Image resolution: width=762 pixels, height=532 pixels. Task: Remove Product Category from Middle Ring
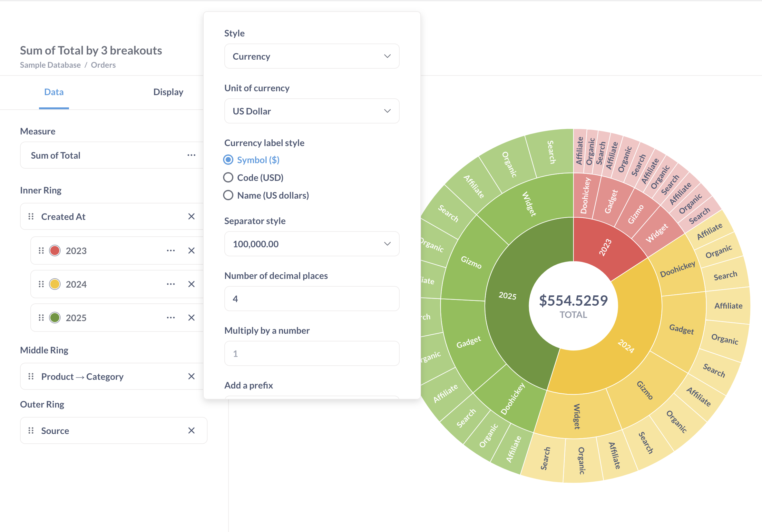point(191,376)
